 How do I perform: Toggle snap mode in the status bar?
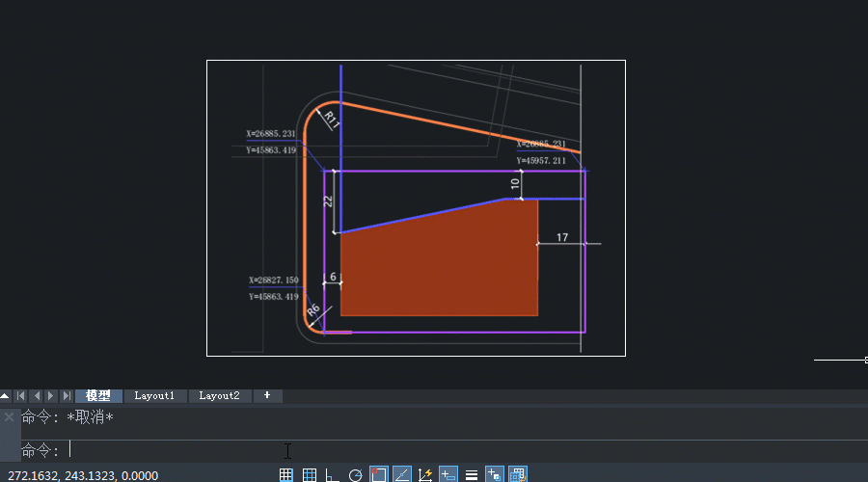point(310,474)
